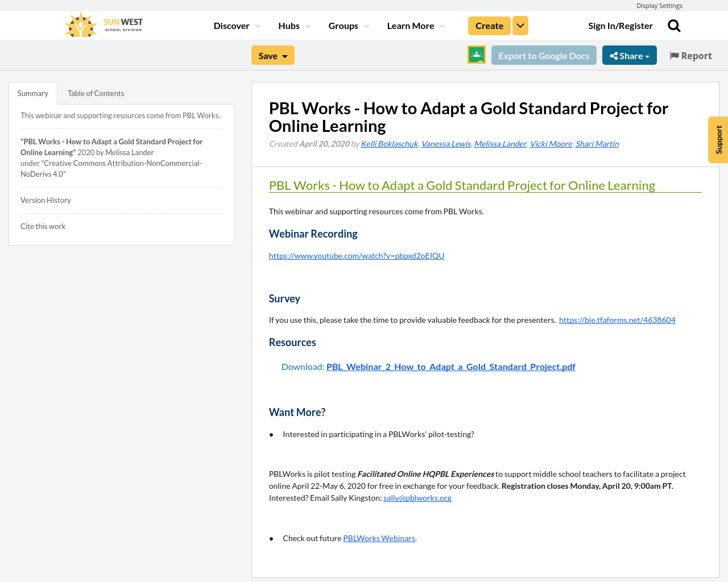The height and width of the screenshot is (582, 728).
Task: Download the PBL Webinar 2 PDF
Action: point(450,366)
